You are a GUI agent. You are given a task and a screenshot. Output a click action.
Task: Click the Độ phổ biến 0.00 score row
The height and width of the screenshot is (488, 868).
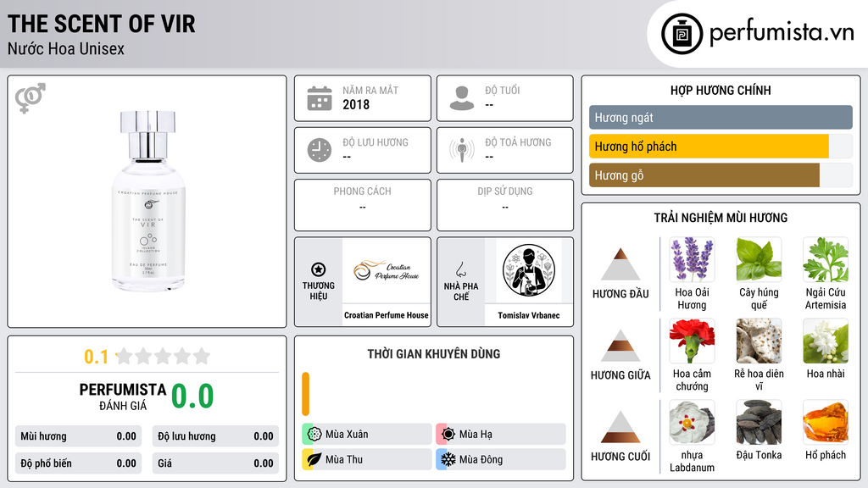[x=78, y=463]
